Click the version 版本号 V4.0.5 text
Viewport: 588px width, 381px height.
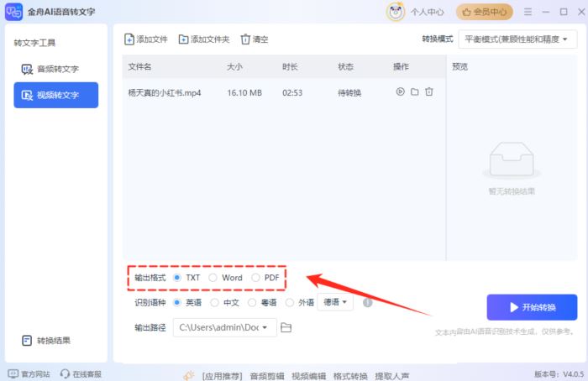559,374
